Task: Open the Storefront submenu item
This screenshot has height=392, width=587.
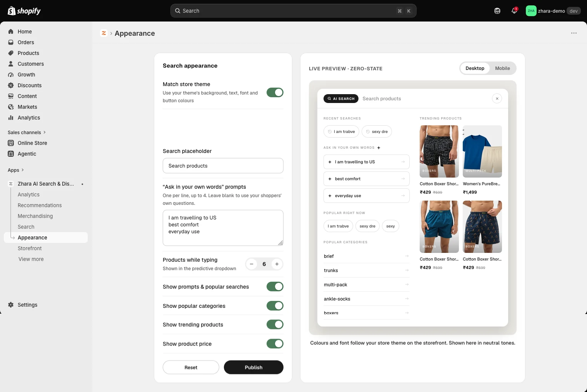Action: tap(30, 249)
